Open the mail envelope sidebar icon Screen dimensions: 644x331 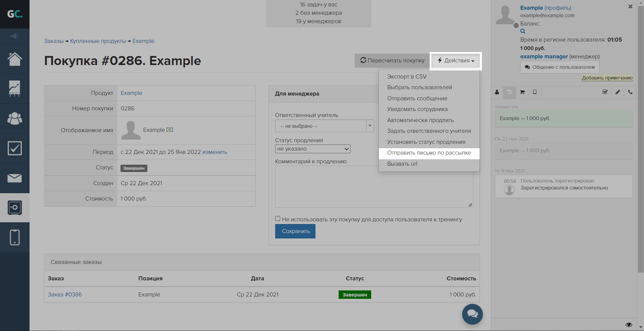[x=15, y=178]
